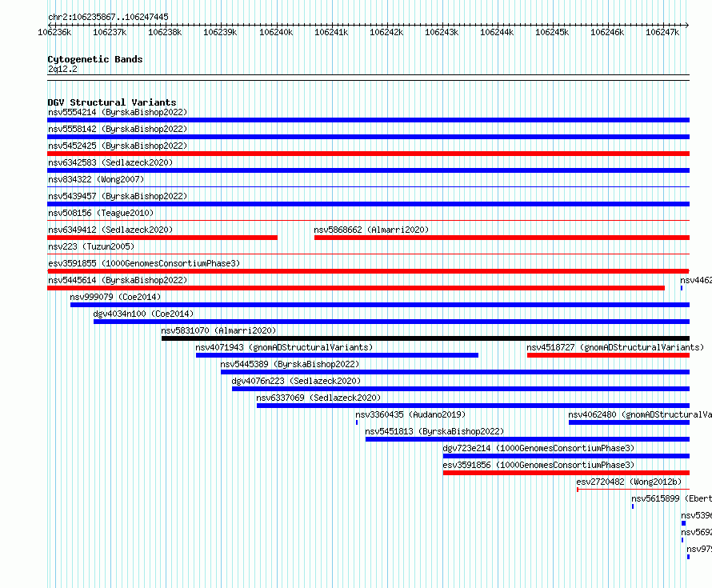Click the 106237k ruler label

(110, 32)
